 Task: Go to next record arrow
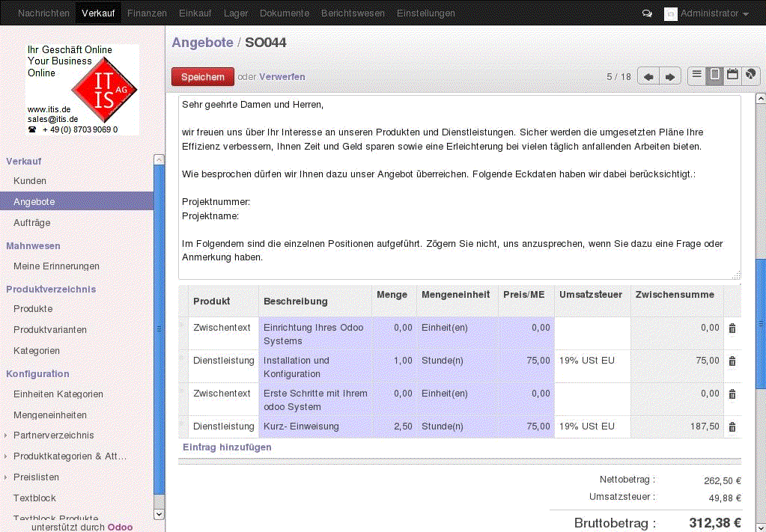(x=670, y=76)
